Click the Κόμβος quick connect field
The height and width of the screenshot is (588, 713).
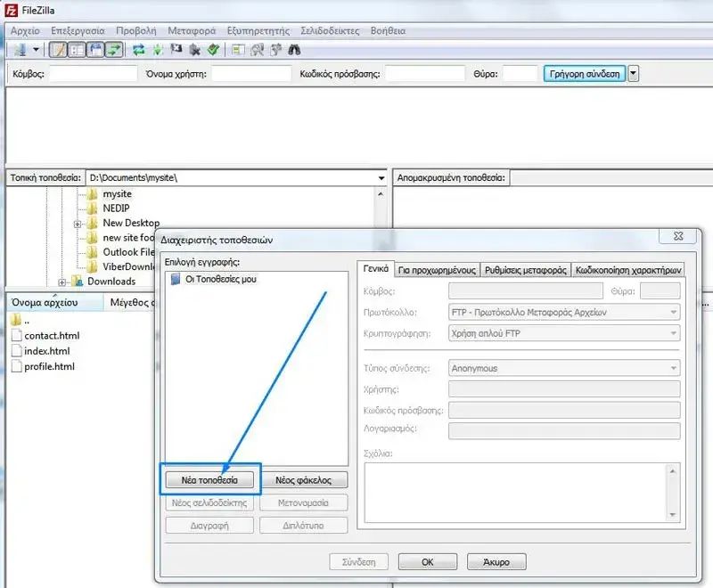pos(93,74)
